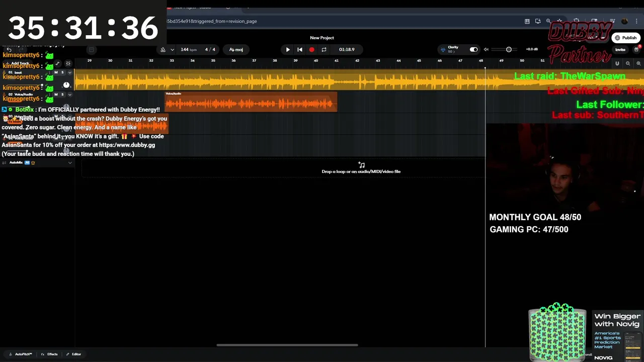
Task: Click the New Project title
Action: pos(322,38)
